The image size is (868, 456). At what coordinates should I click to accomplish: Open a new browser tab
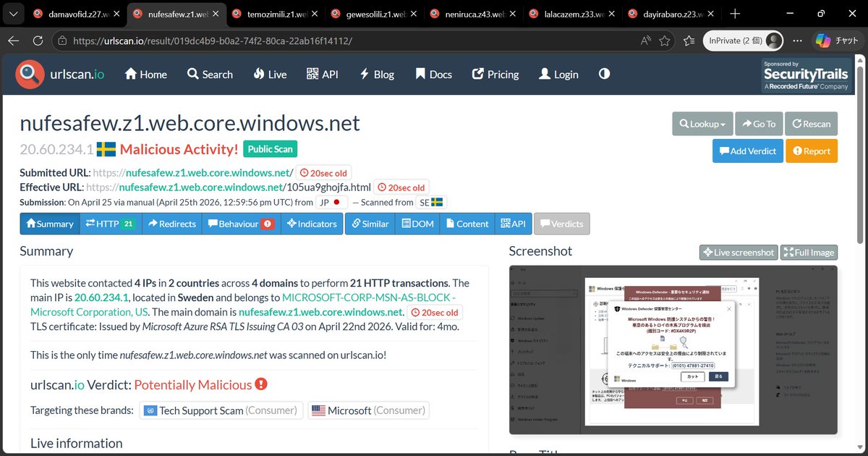(735, 13)
